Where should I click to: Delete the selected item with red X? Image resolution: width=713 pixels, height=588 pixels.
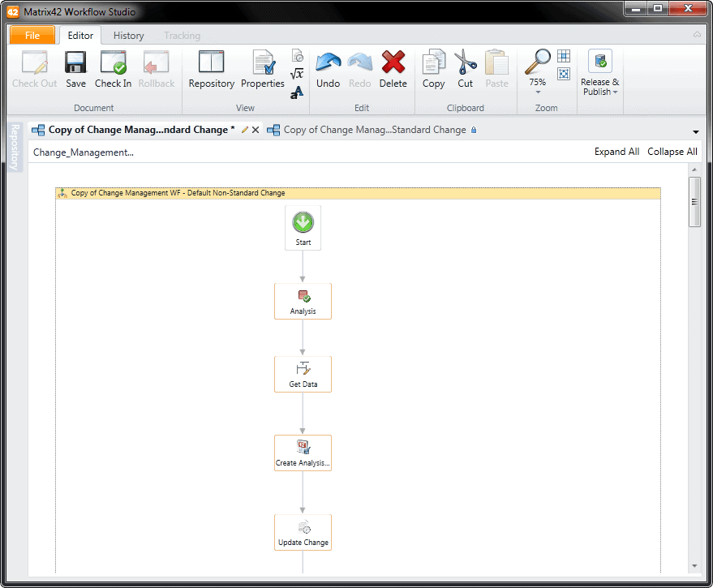393,69
